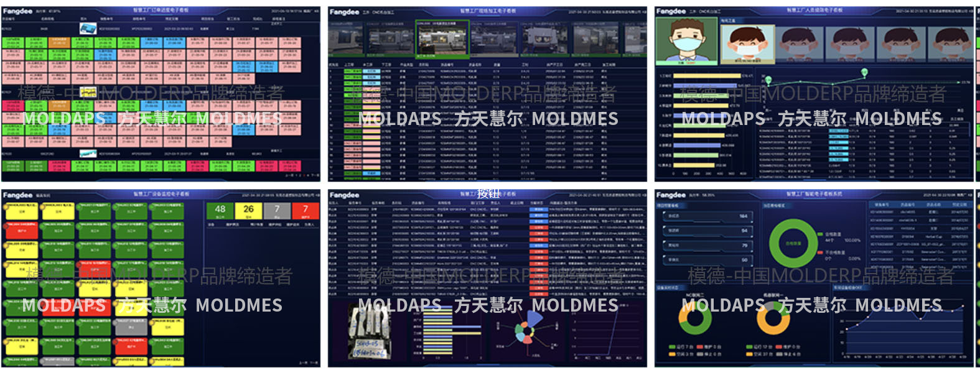Screen dimensions: 980x375
Task: Click the second small orange donut chart
Action: [773, 317]
